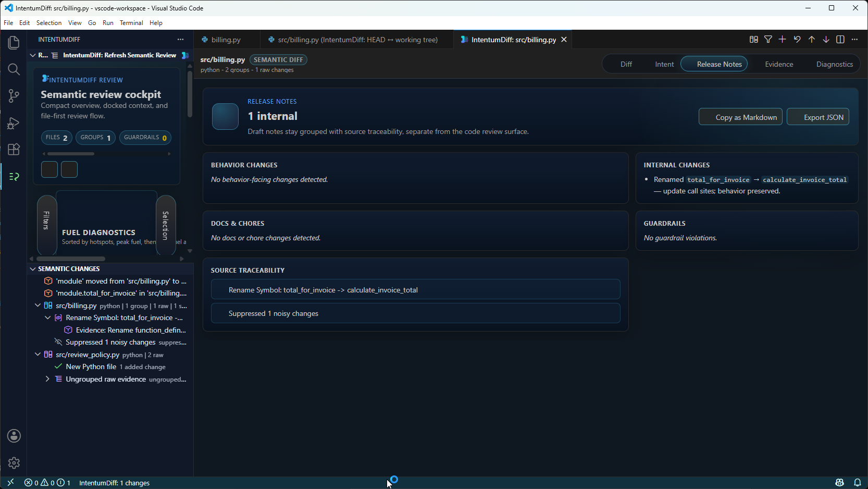Click the horizontal scrollbar below Fuel Diagnostics
This screenshot has width=868, height=489.
[x=70, y=259]
